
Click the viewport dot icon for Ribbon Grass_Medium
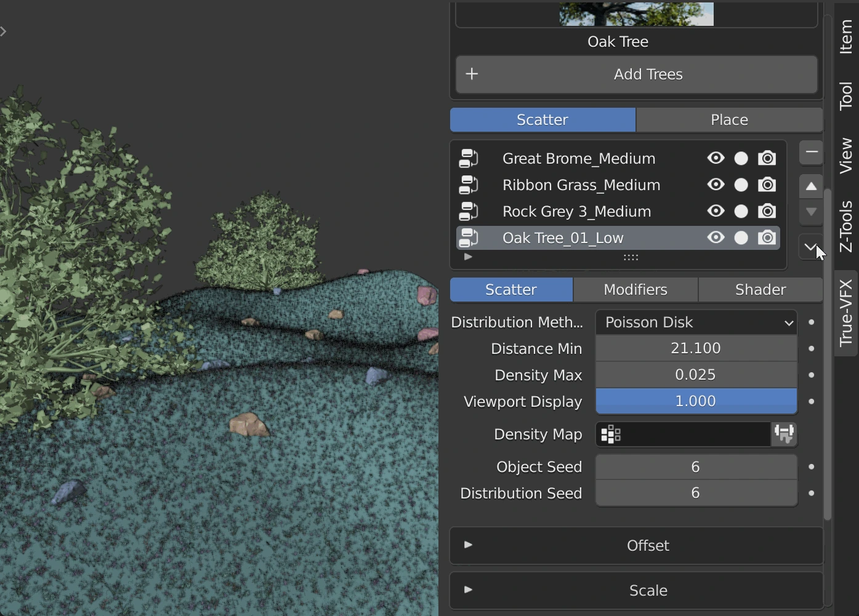click(741, 185)
